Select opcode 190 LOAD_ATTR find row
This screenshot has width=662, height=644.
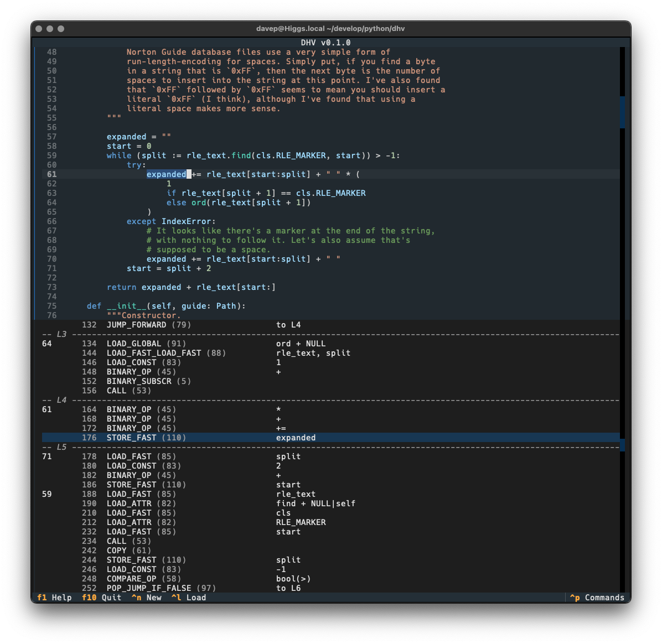point(331,503)
